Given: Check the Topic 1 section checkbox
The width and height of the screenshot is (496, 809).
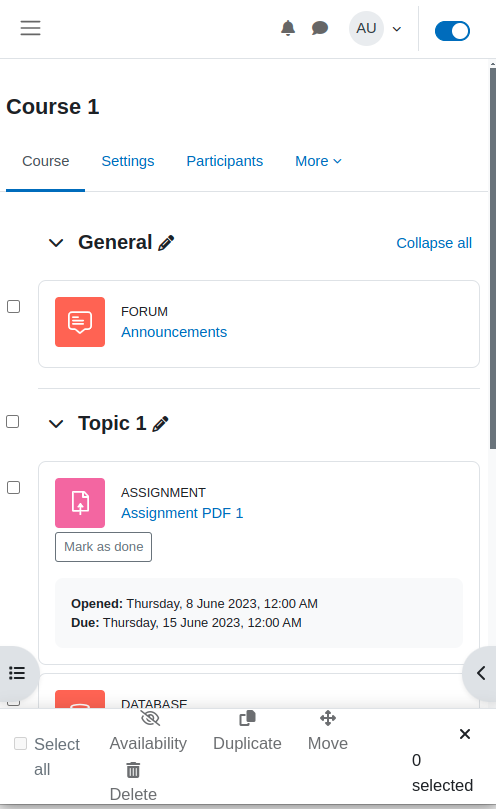Looking at the screenshot, I should coord(12,422).
